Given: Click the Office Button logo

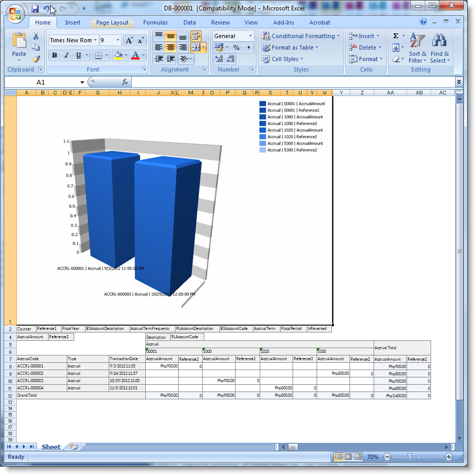Looking at the screenshot, I should pos(15,14).
